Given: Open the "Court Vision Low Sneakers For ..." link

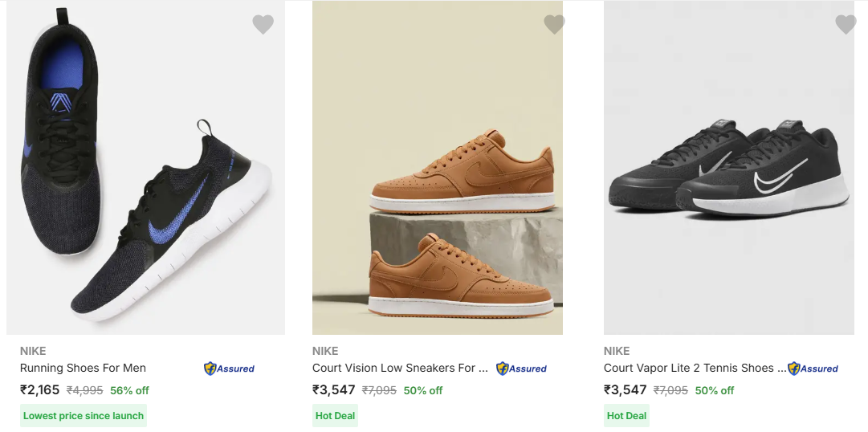Looking at the screenshot, I should (400, 368).
